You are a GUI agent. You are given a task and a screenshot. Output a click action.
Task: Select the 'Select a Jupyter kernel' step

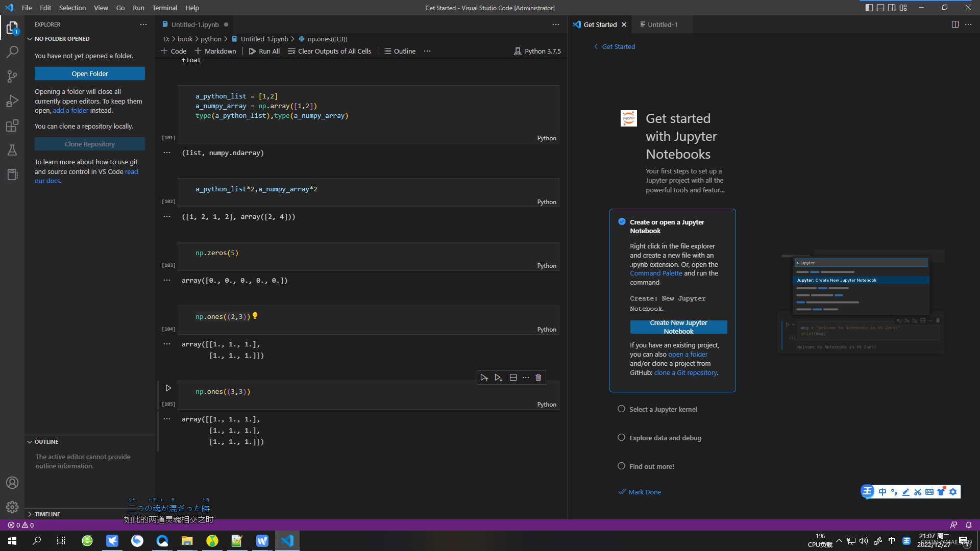pyautogui.click(x=663, y=409)
